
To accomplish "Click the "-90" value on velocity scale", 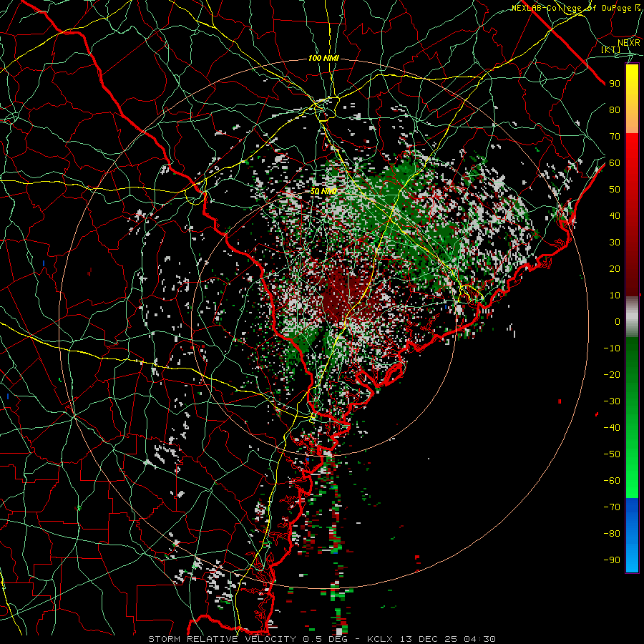I will (x=612, y=560).
